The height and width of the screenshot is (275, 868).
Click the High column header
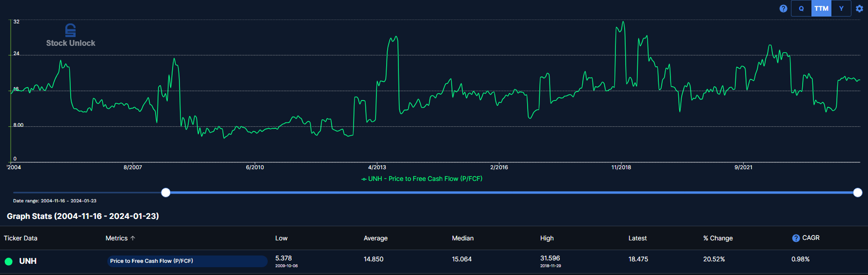click(547, 238)
